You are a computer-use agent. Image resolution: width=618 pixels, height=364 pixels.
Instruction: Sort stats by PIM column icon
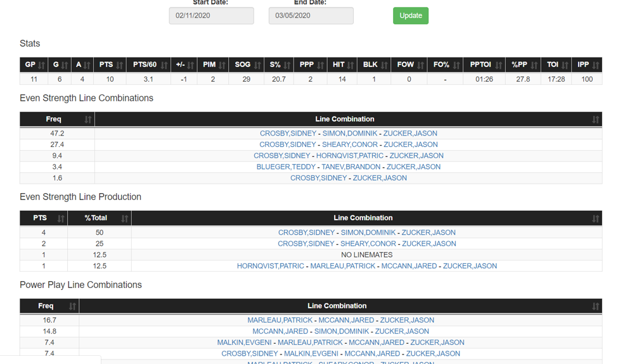pyautogui.click(x=222, y=65)
